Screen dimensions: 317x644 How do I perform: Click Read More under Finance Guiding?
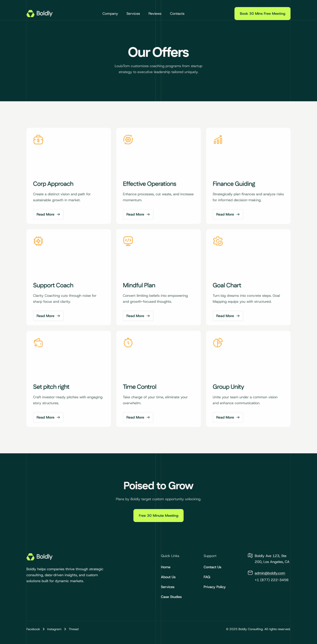point(228,214)
